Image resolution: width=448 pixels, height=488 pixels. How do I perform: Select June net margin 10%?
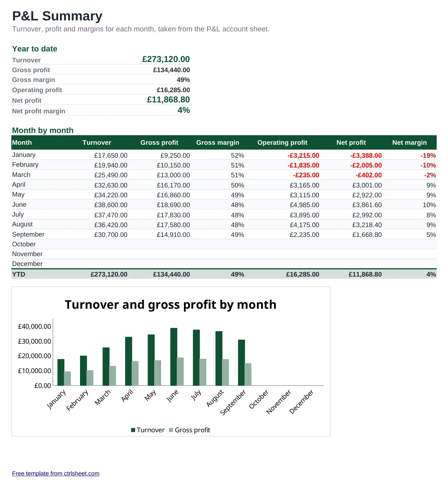coord(429,205)
